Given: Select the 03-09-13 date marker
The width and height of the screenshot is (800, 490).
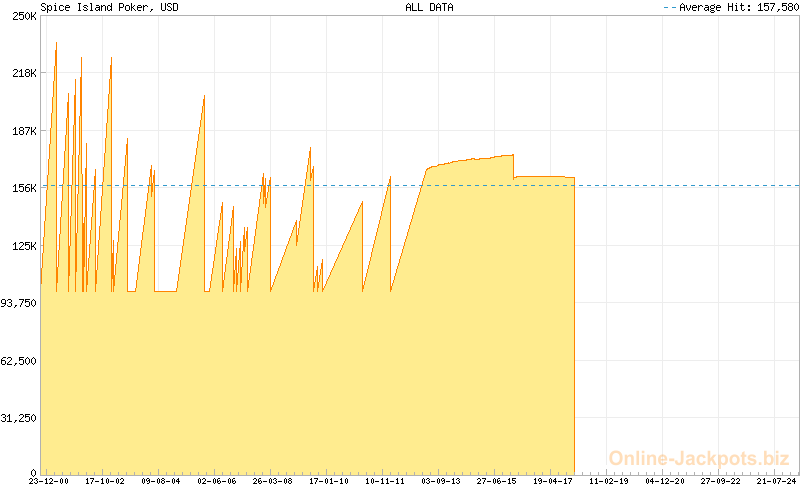Looking at the screenshot, I should tap(441, 481).
